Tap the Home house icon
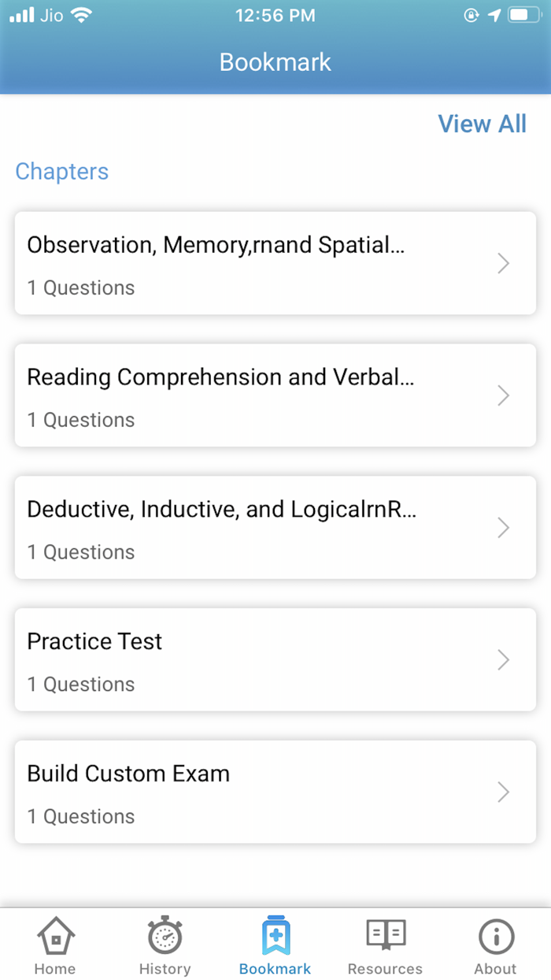The height and width of the screenshot is (980, 551). pos(56,937)
